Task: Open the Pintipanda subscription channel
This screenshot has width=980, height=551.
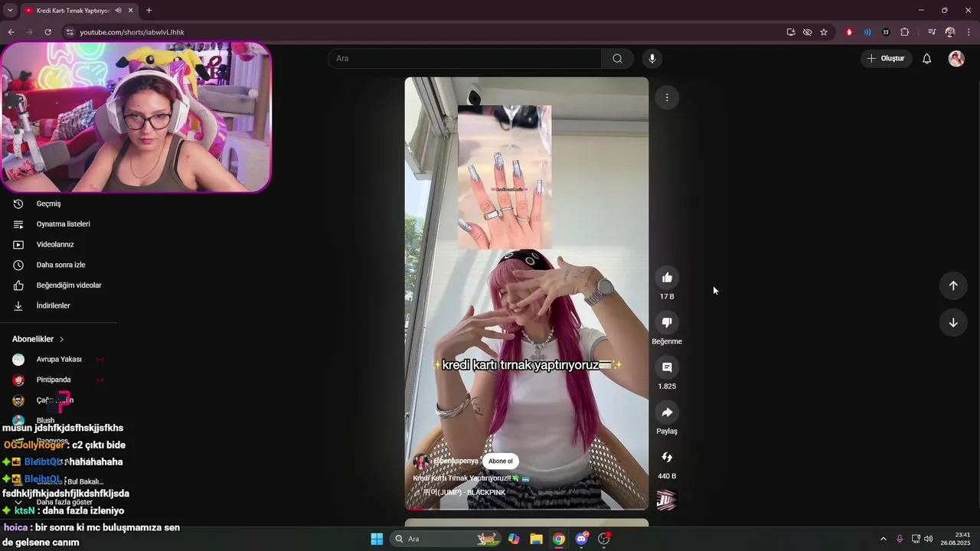Action: point(54,380)
